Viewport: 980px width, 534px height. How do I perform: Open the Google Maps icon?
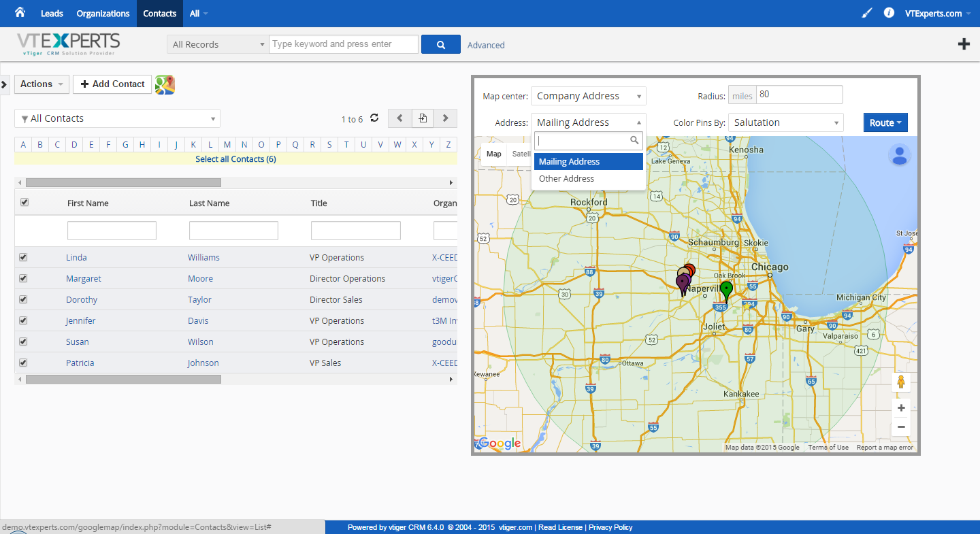[165, 84]
